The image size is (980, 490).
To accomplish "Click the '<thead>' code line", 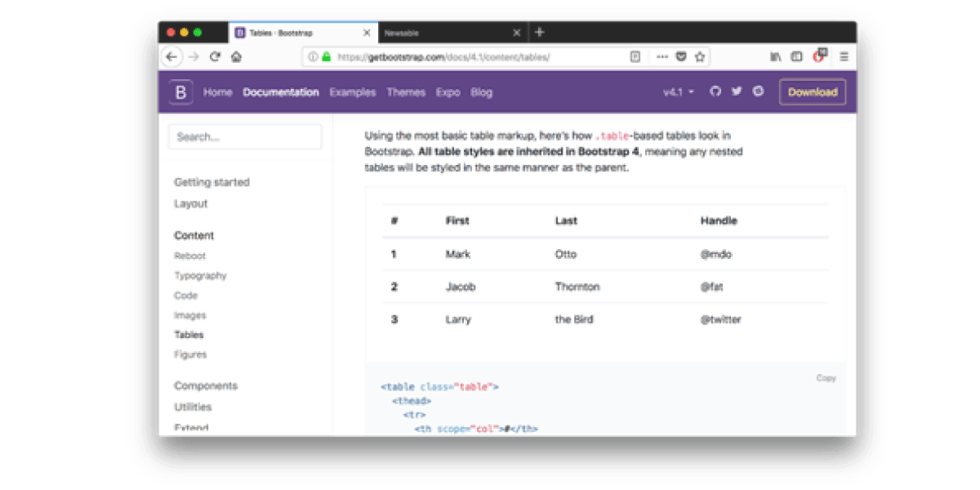I will tap(412, 401).
